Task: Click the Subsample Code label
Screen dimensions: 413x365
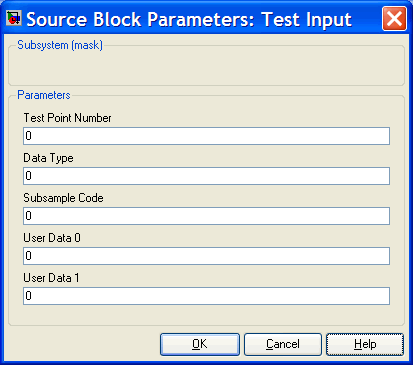Action: tap(63, 198)
